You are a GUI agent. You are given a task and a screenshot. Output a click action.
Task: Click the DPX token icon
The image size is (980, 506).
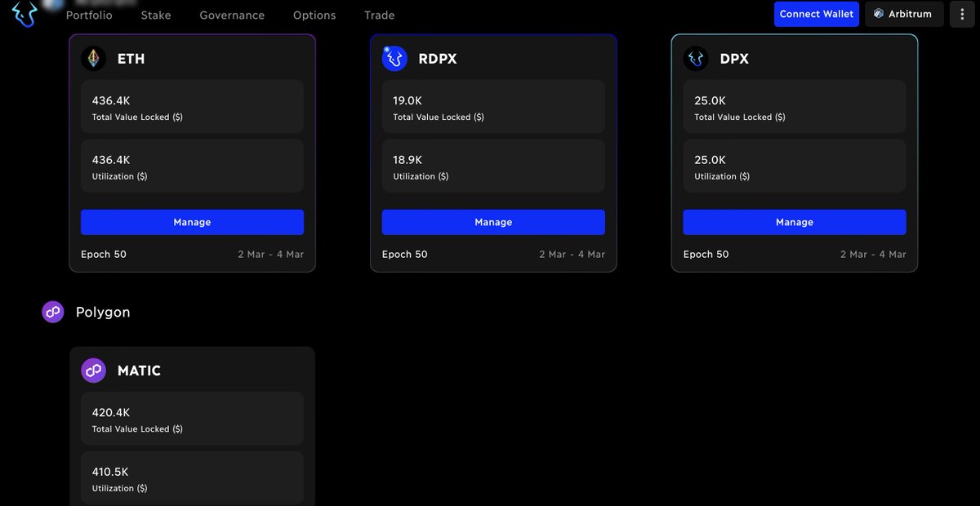coord(696,59)
